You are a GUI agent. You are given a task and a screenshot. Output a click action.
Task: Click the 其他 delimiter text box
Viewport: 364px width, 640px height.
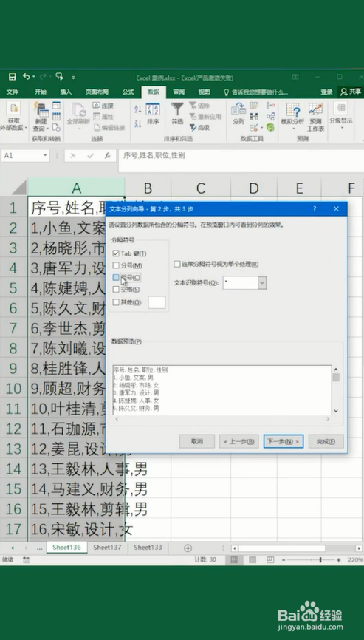pos(157,302)
